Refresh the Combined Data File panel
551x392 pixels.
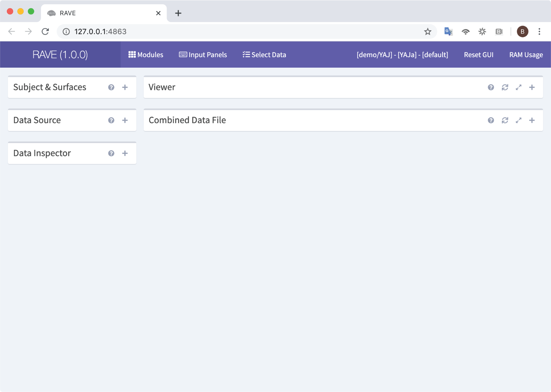[x=505, y=120]
